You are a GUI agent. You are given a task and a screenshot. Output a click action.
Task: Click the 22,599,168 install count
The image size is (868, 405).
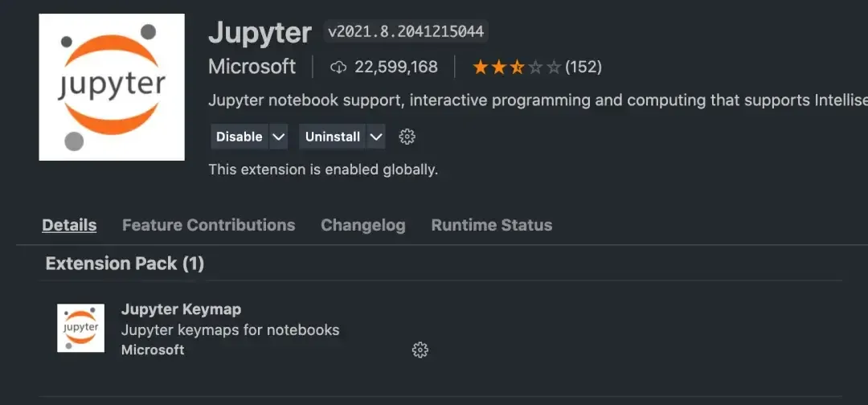396,67
